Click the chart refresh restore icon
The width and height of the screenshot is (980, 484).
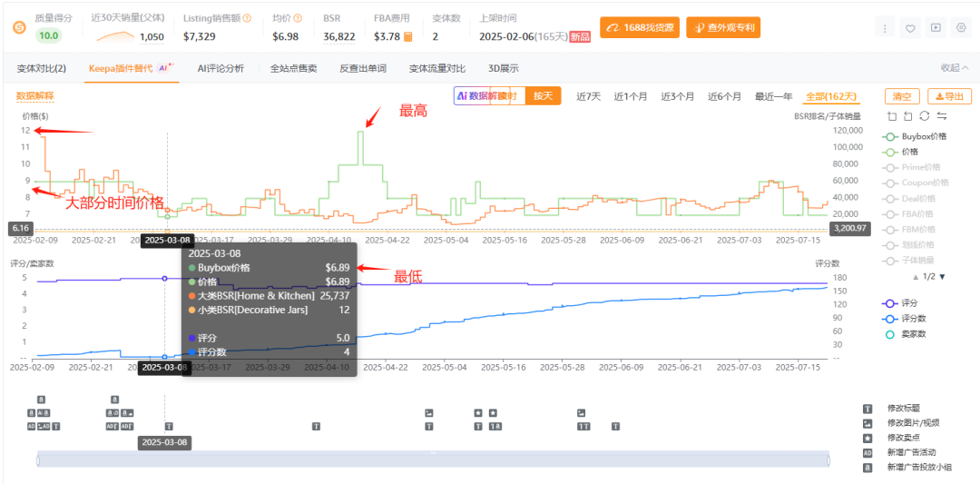[925, 116]
